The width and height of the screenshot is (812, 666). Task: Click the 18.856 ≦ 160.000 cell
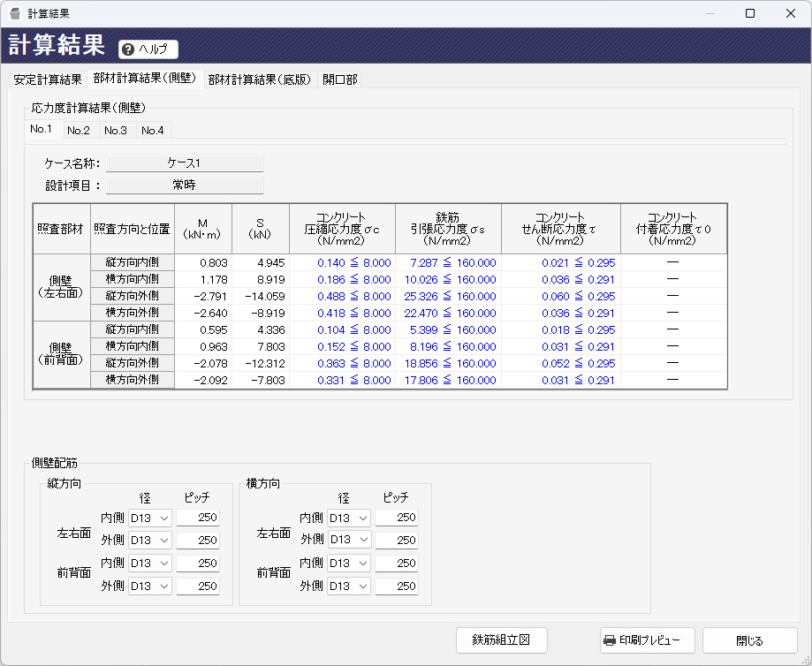click(449, 364)
